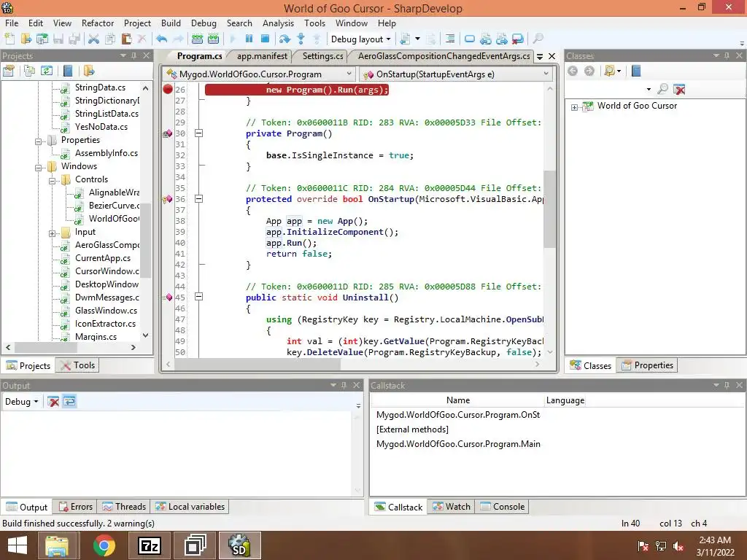Click the Classes panel clear search icon
747x560 pixels.
tap(679, 89)
